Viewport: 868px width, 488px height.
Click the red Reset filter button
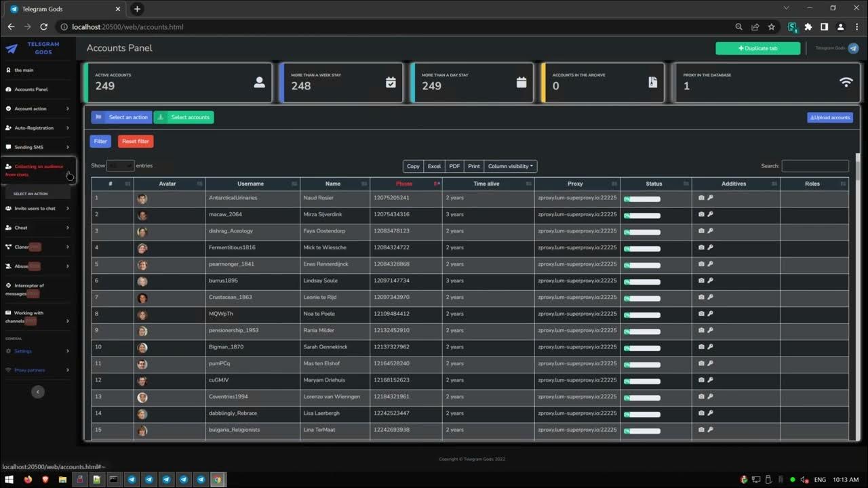136,141
